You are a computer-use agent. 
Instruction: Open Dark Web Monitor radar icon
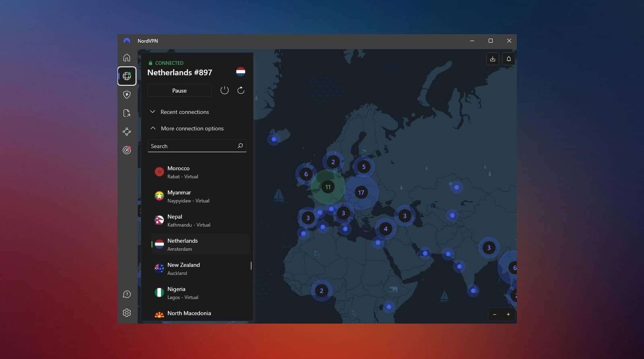point(127,150)
